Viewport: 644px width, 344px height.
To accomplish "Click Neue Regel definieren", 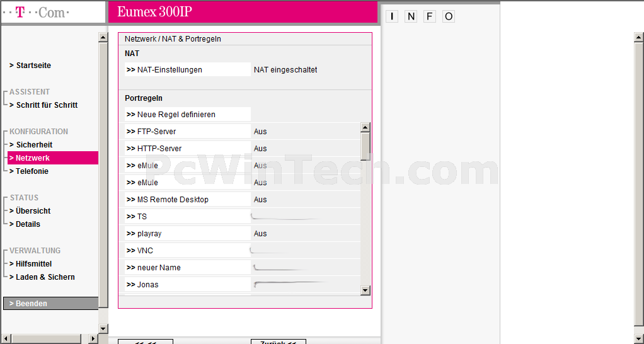I will coord(188,115).
